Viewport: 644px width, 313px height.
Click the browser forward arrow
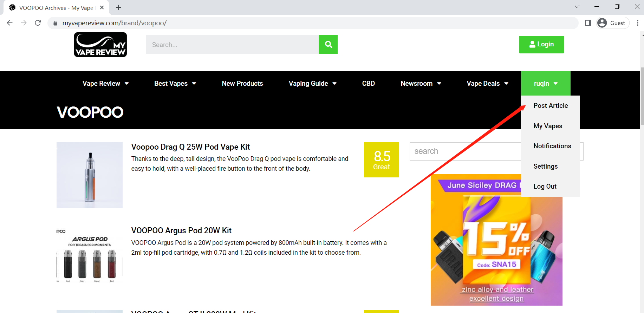pos(24,23)
